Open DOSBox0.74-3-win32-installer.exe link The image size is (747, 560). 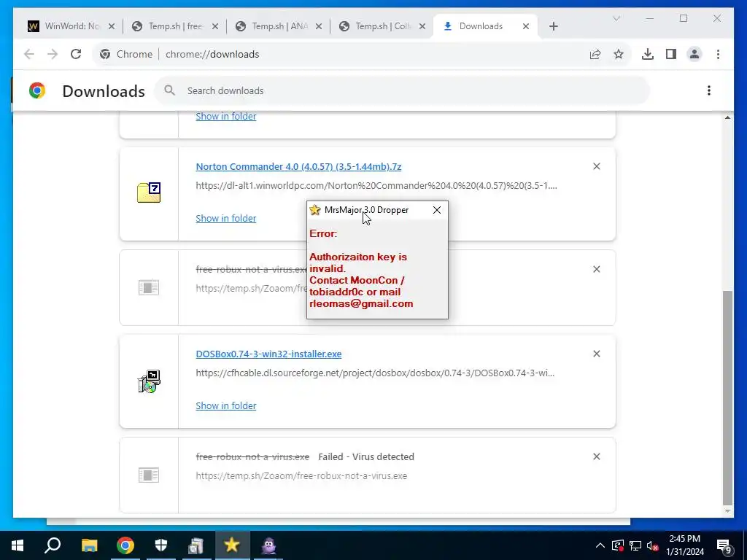(x=268, y=354)
